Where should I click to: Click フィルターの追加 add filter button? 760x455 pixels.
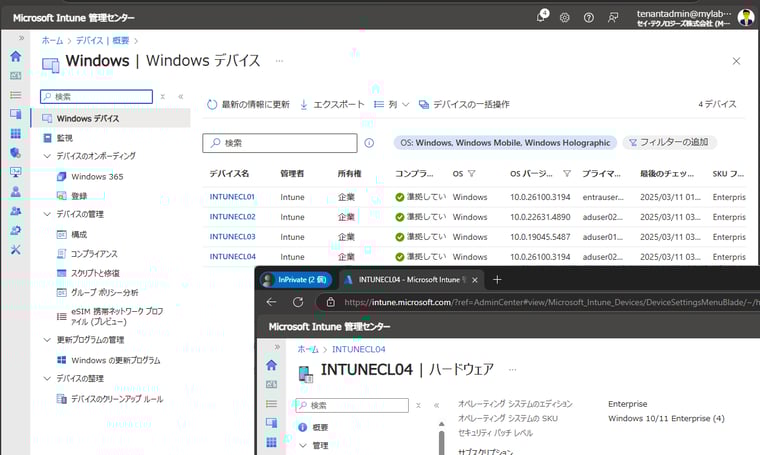pos(669,142)
